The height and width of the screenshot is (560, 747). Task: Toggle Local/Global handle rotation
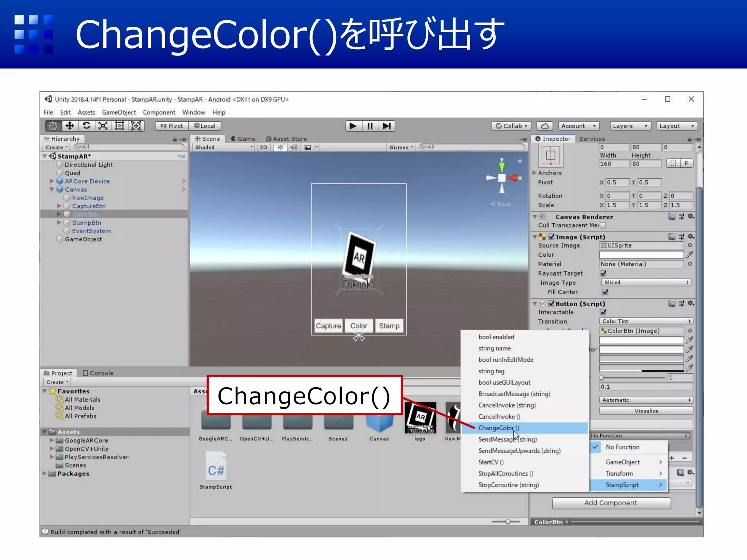point(205,126)
